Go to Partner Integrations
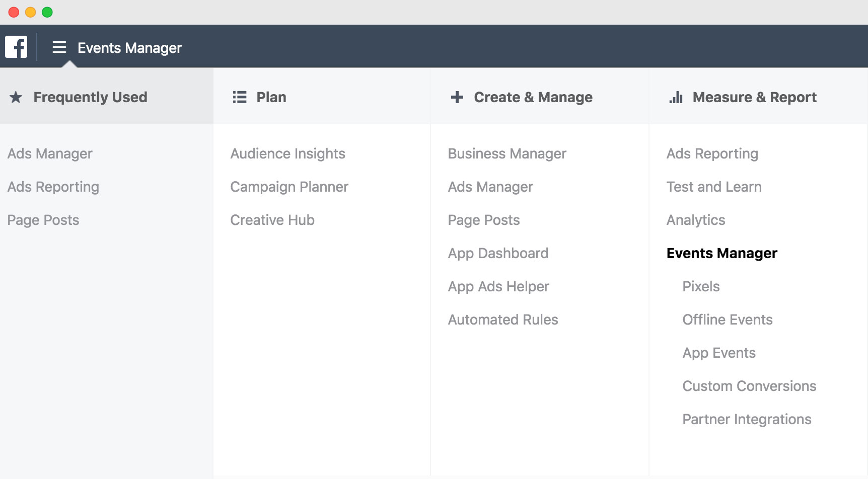This screenshot has height=479, width=868. (747, 420)
